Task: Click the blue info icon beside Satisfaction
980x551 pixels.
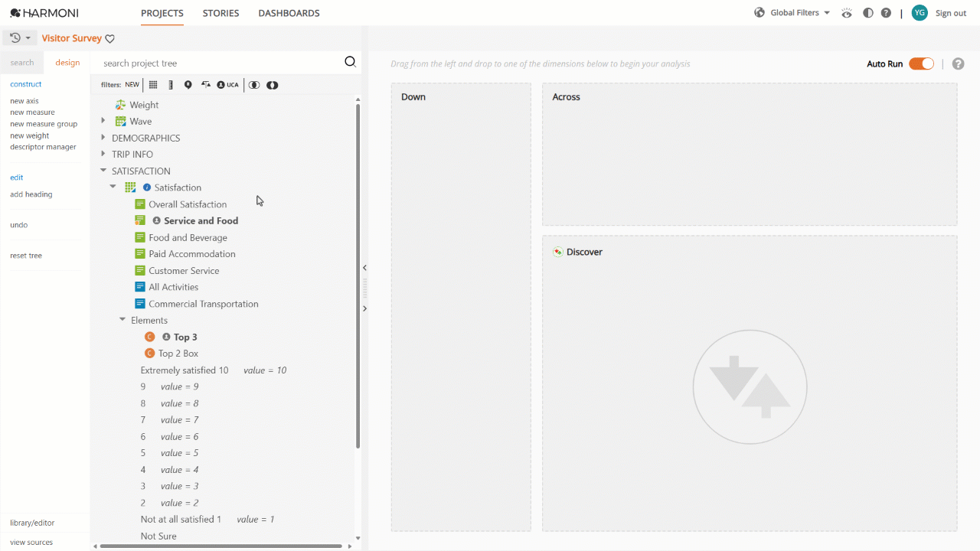Action: click(x=147, y=187)
